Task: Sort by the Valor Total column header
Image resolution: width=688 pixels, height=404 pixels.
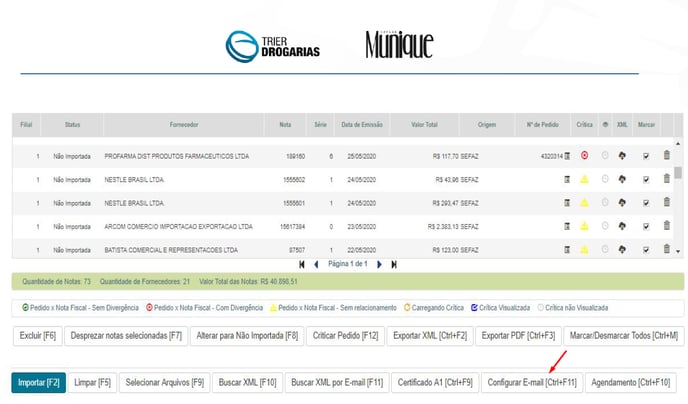Action: click(x=424, y=125)
